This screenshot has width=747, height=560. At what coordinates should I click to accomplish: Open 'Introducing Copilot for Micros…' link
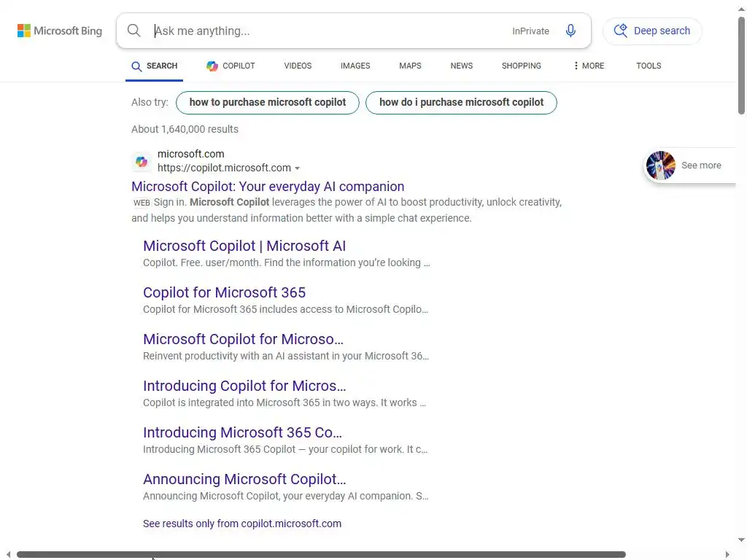click(244, 386)
